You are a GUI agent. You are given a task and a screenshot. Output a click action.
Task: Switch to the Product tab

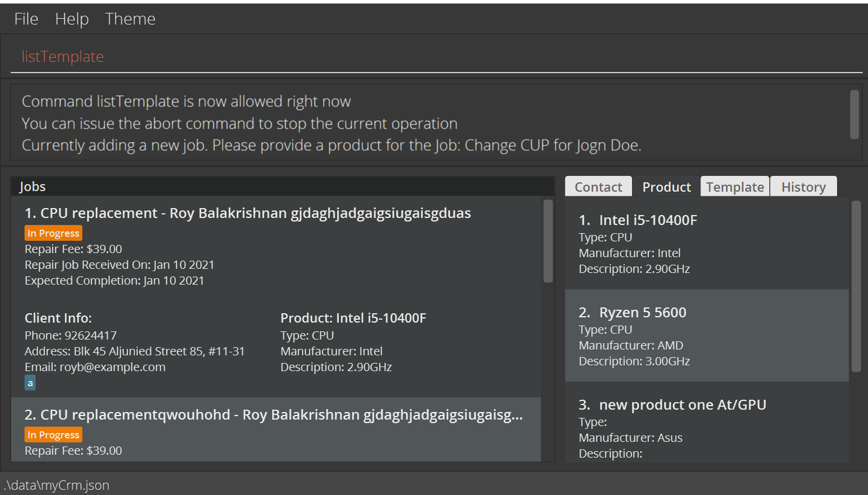(666, 187)
